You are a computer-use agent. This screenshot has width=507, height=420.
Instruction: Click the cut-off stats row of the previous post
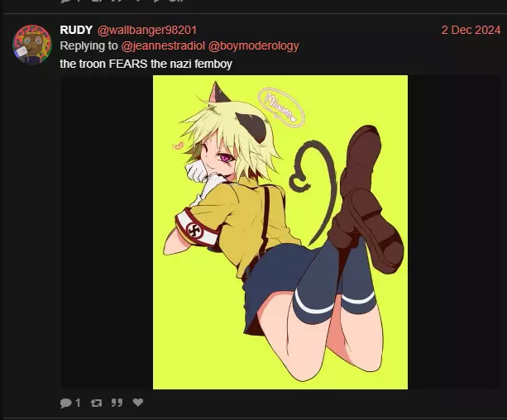coord(123,2)
